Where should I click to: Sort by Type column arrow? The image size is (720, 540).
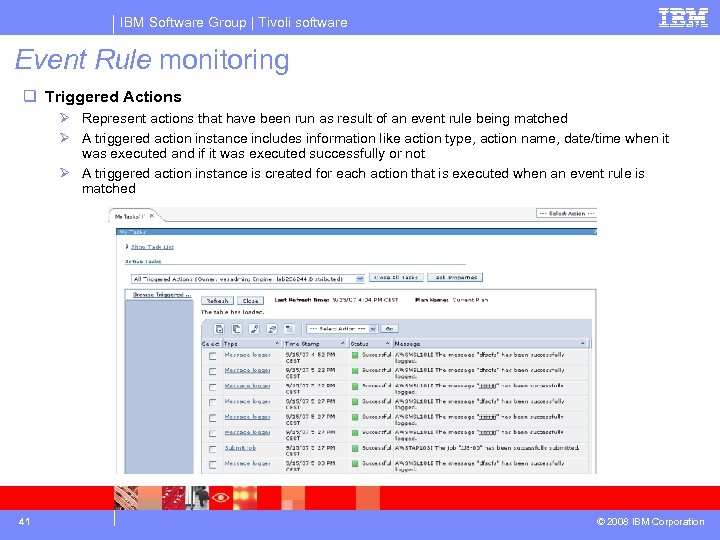pyautogui.click(x=277, y=343)
